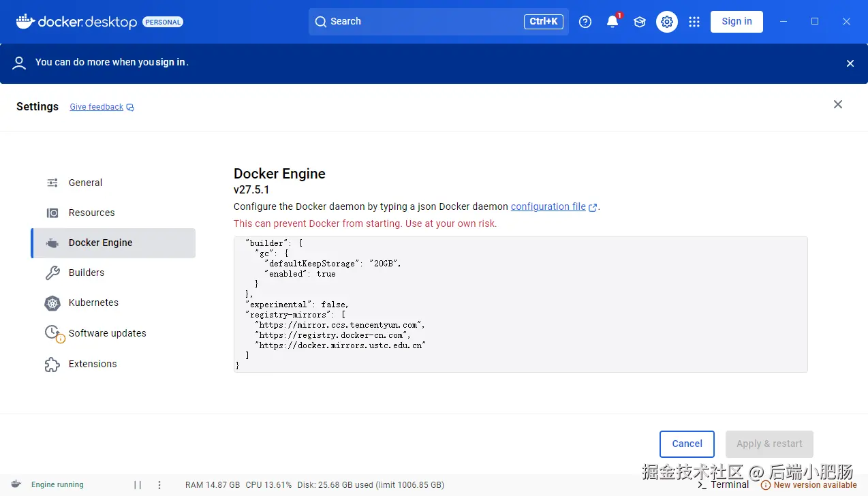868x496 pixels.
Task: Click the "builder" key line
Action: [x=274, y=243]
